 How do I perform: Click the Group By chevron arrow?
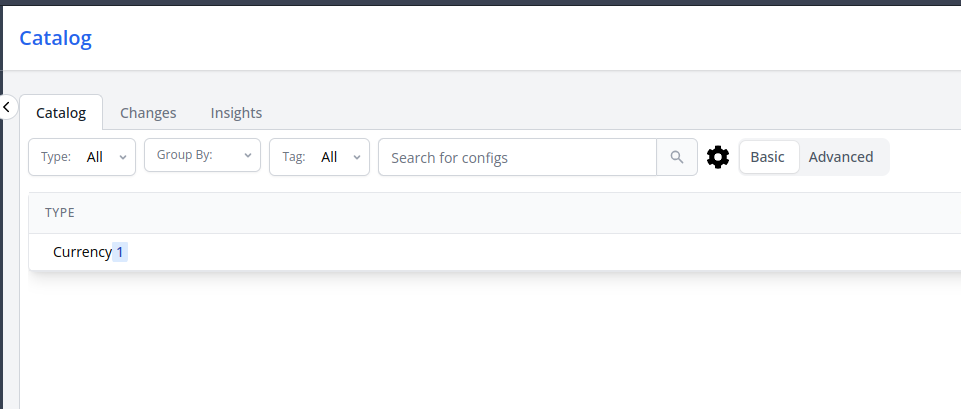(x=248, y=155)
